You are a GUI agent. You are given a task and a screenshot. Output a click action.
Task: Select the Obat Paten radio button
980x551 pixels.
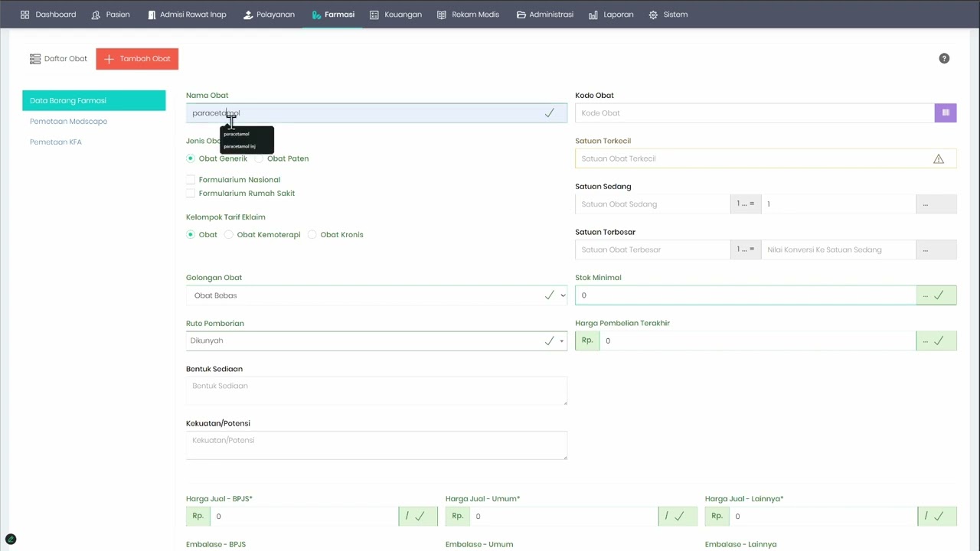coord(259,158)
